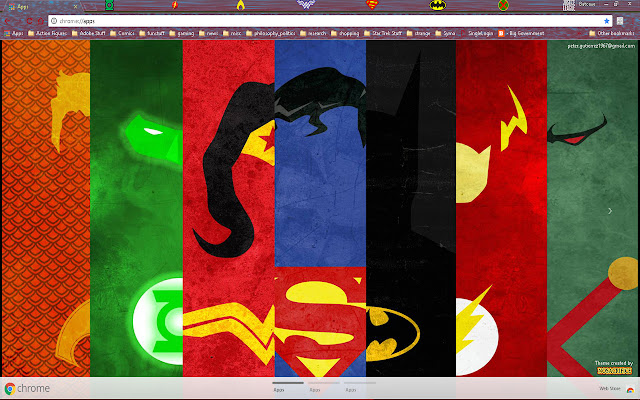Select the Apps browser tab
The height and width of the screenshot is (400, 640).
[x=41, y=7]
